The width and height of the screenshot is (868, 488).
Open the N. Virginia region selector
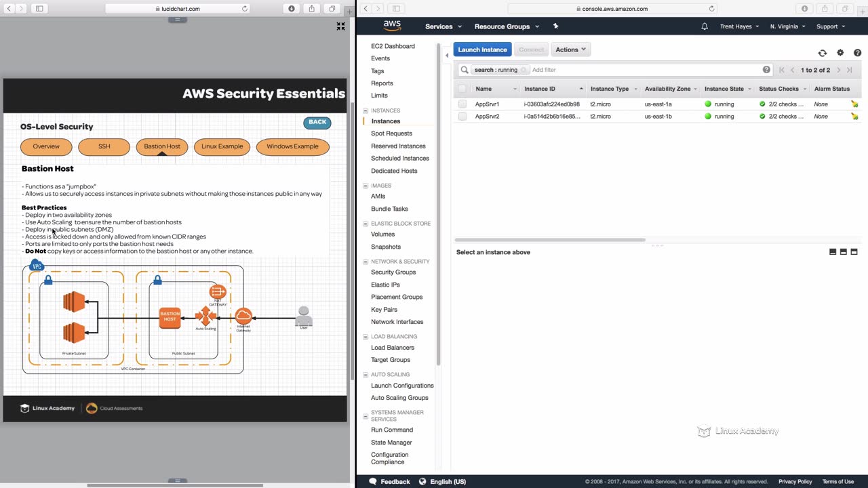[787, 26]
